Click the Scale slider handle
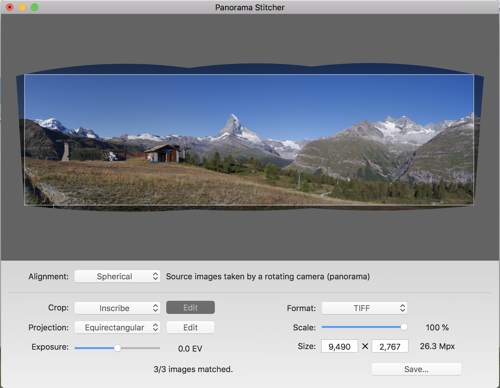 (404, 327)
